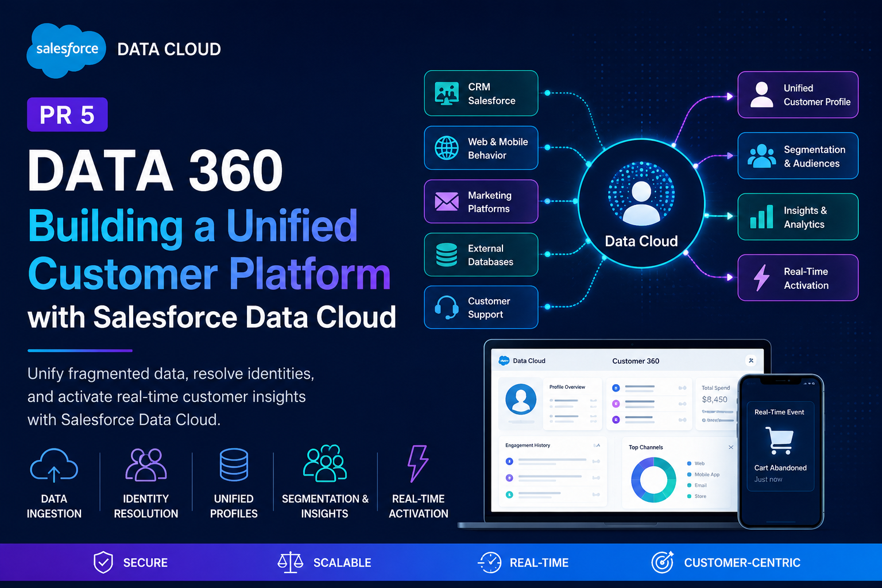Select the Real-Time Activation output card
This screenshot has width=882, height=588.
798,277
